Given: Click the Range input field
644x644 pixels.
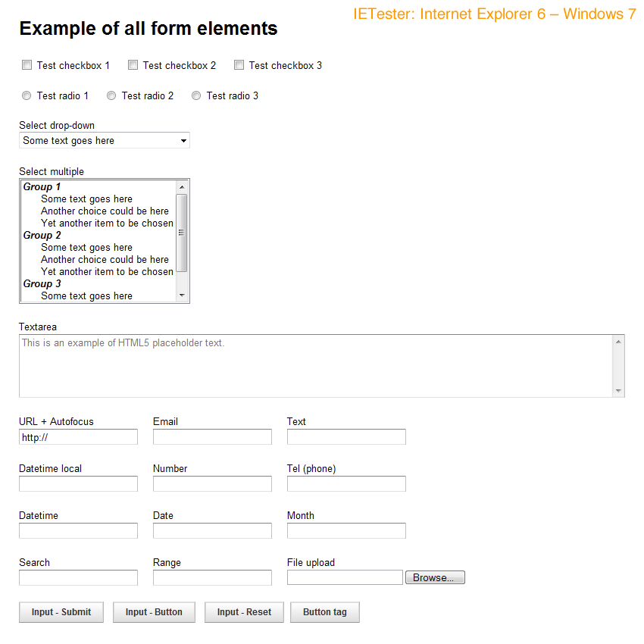Looking at the screenshot, I should [x=212, y=578].
